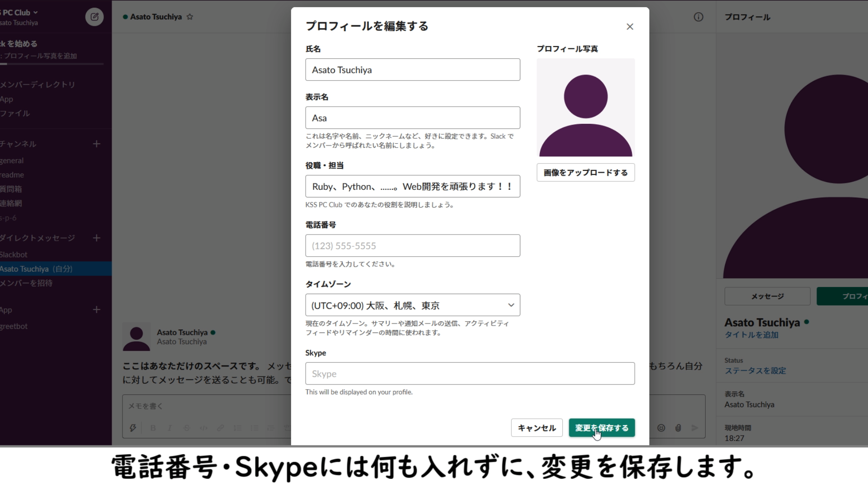Open the general channel
Viewport: 868px width, 488px height.
[x=12, y=160]
